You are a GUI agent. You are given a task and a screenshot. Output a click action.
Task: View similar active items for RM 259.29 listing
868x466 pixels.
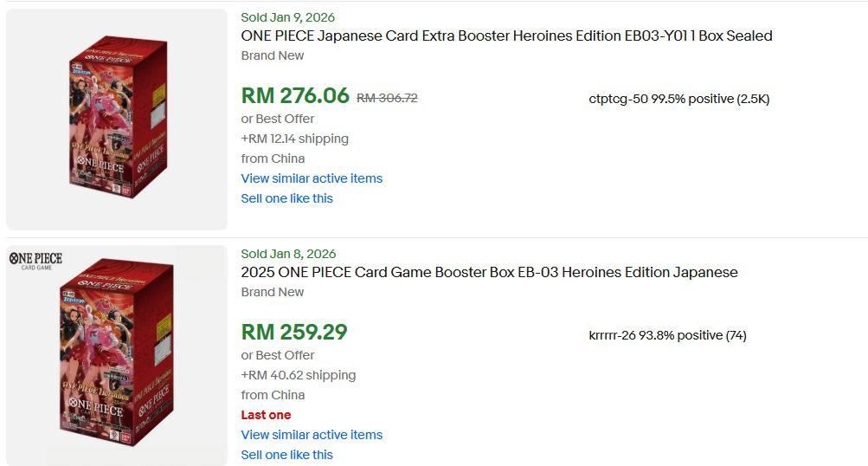(312, 435)
